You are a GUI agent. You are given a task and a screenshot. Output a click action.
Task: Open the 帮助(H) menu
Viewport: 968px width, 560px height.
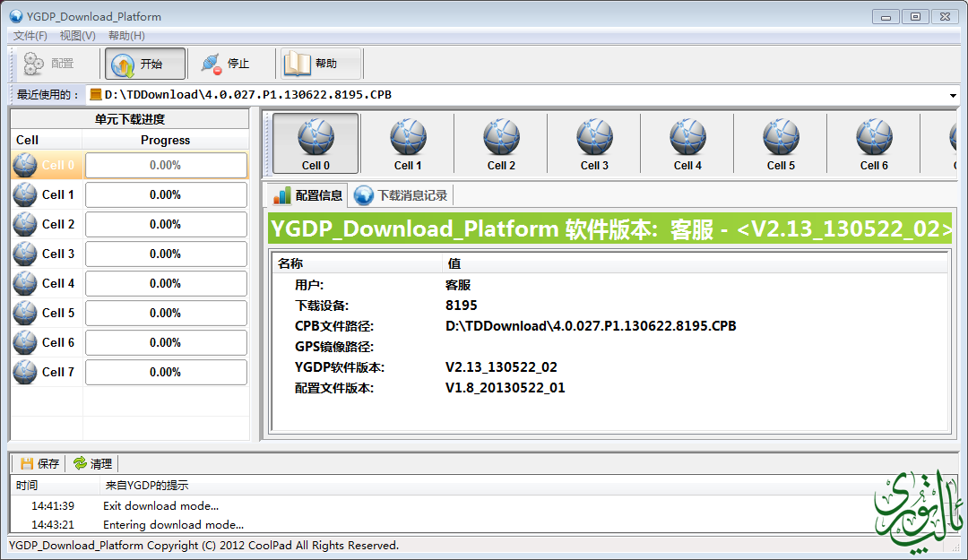click(126, 35)
